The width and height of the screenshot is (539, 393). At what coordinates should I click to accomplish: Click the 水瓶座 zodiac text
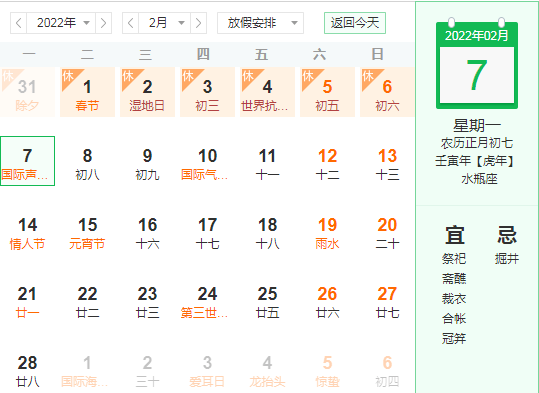click(479, 179)
